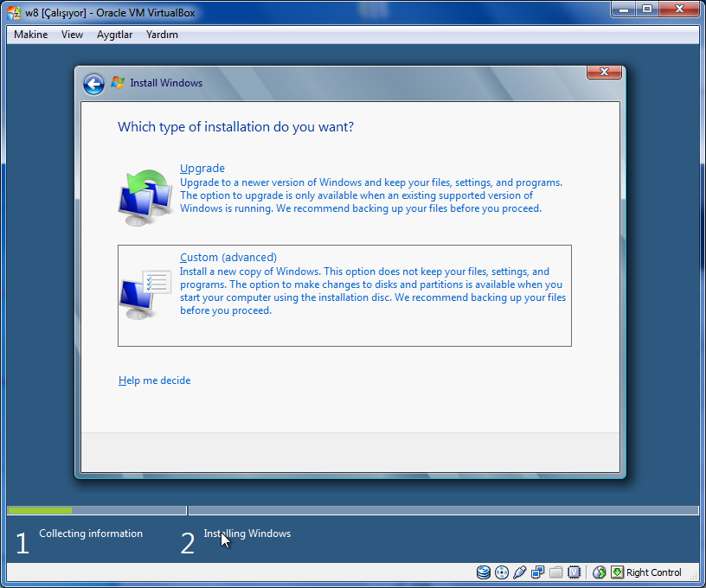Click the Upgrade option description paragraph
Viewport: 706px width, 588px height.
point(371,195)
